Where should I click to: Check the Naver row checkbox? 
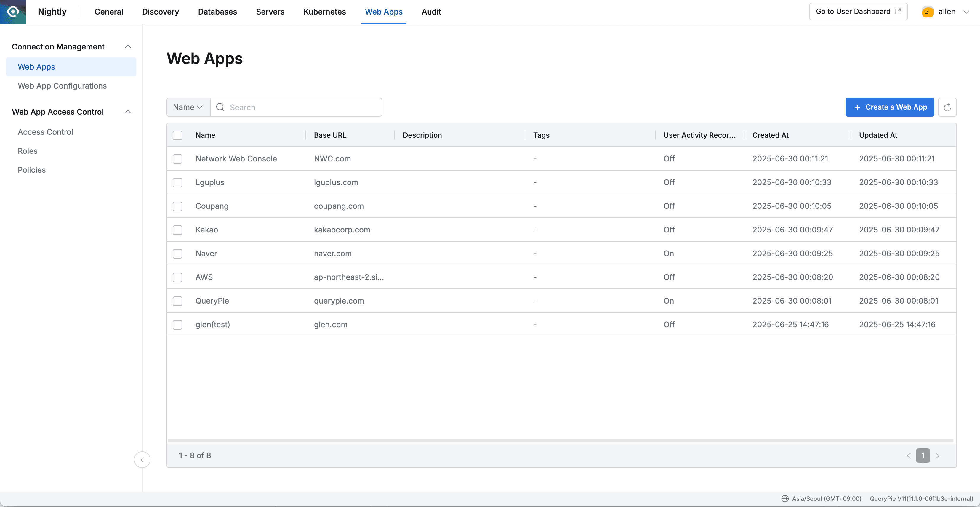pos(177,253)
